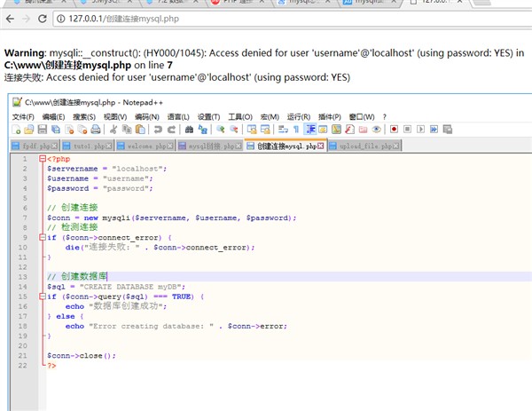The width and height of the screenshot is (532, 411).
Task: Collapse the if query block at line 15
Action: pos(42,296)
